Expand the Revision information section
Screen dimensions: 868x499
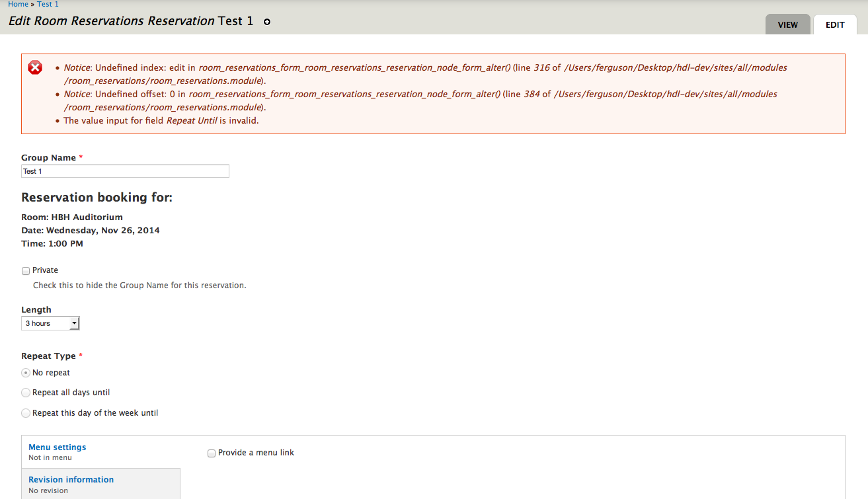71,479
